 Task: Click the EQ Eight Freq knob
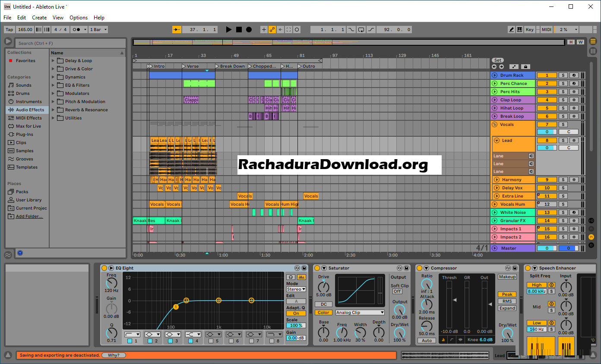pyautogui.click(x=111, y=283)
